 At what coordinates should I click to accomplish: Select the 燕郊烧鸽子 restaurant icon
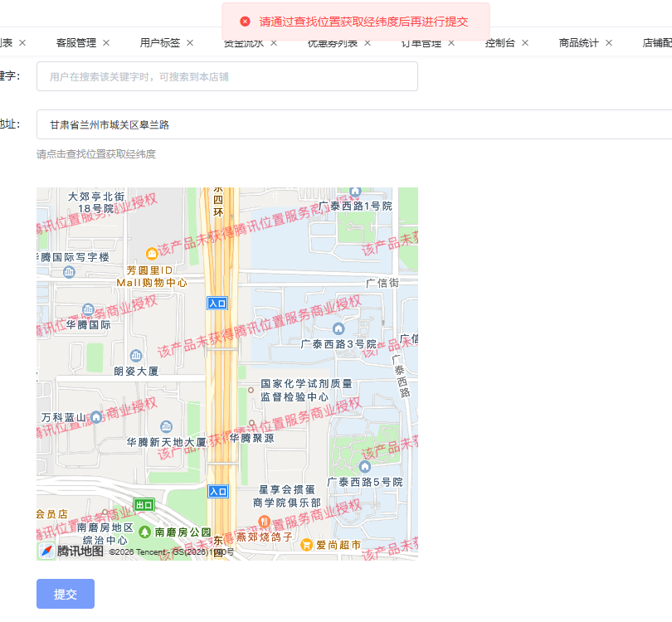265,522
